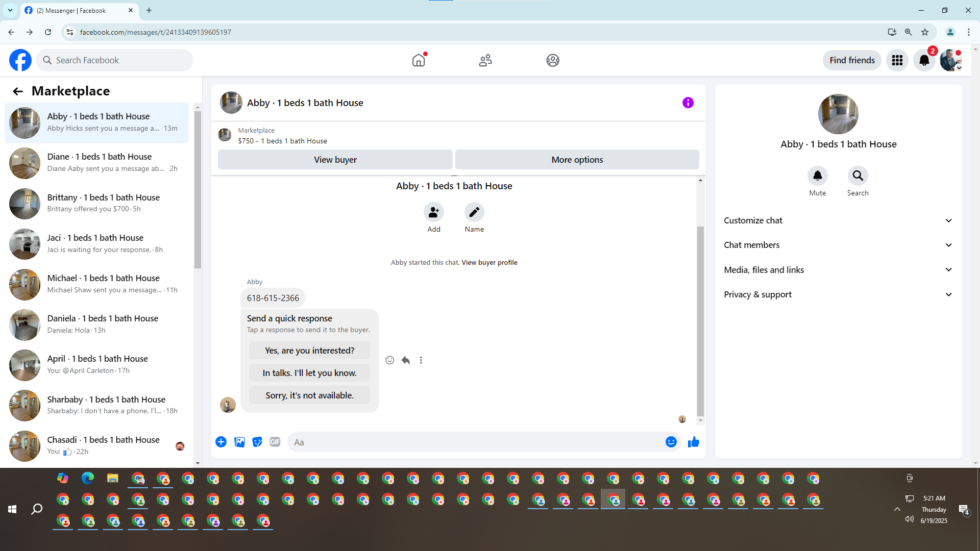
Task: Click the GIF chooser icon
Action: point(275,442)
